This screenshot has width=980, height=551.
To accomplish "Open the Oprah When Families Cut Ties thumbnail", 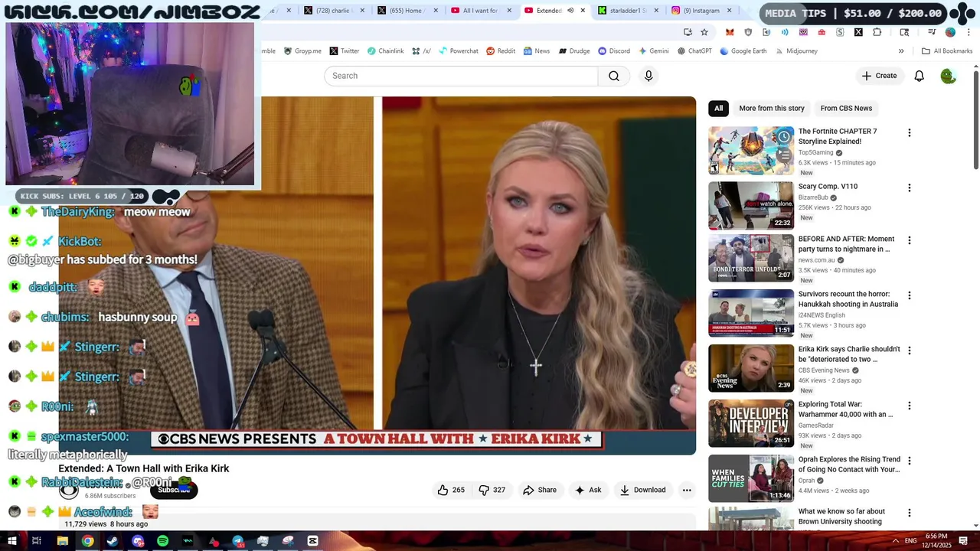I will pyautogui.click(x=751, y=478).
